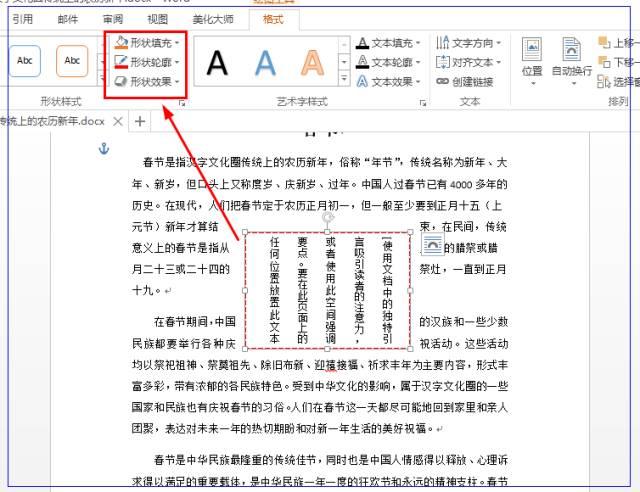Click the 形状填充 paint bucket icon
Viewport: 640px width, 492px height.
point(121,42)
